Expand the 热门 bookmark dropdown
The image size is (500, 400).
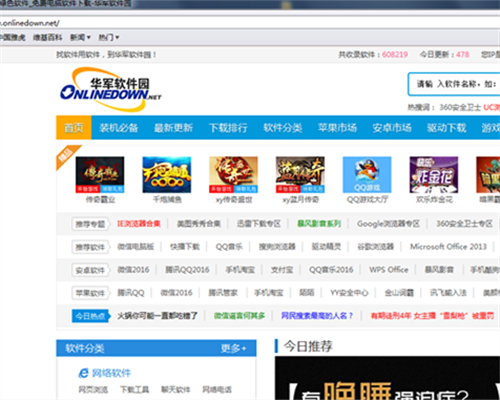[109, 37]
